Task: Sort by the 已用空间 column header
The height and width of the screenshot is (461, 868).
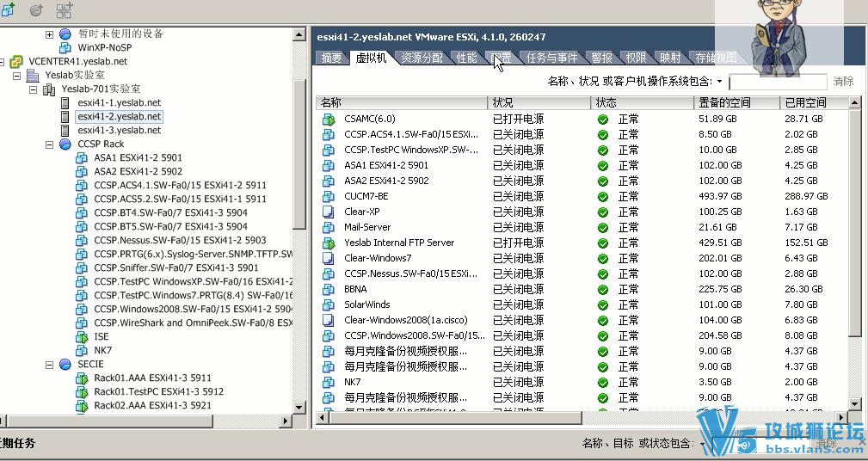Action: point(814,102)
